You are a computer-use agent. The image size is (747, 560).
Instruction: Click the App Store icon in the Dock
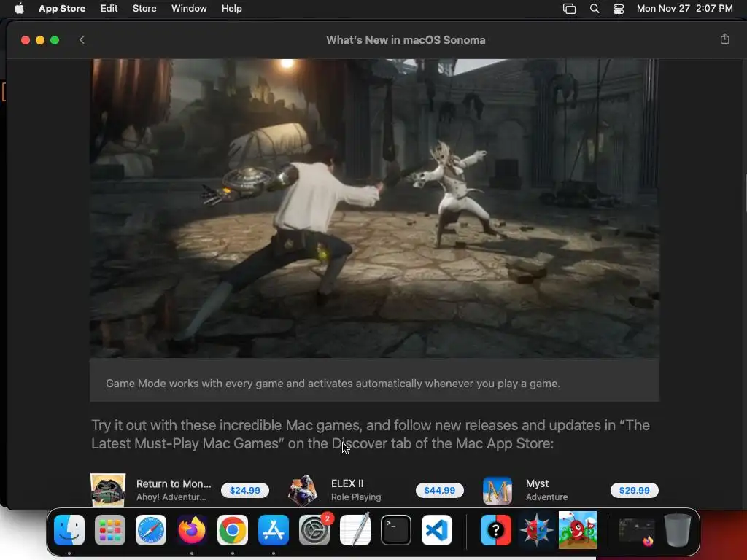(x=274, y=530)
